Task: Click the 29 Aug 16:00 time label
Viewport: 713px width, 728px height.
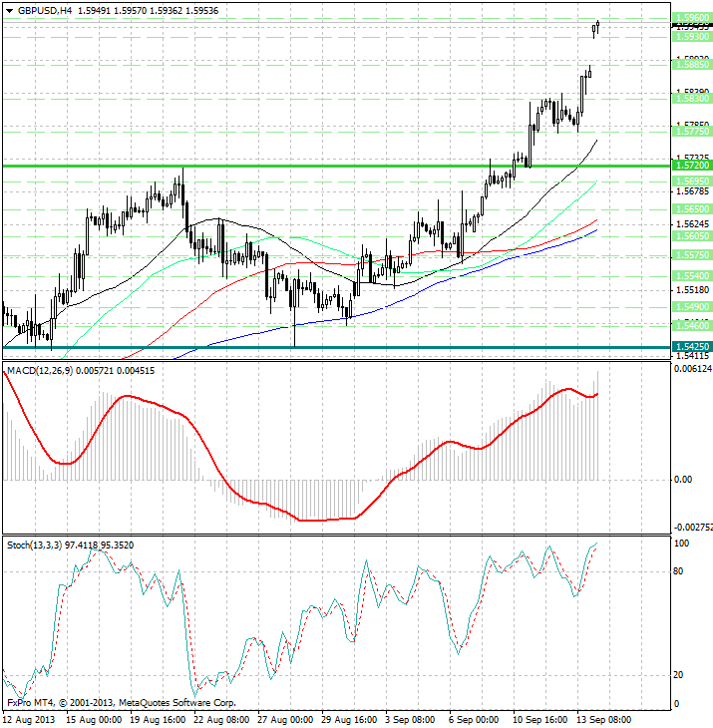Action: pos(349,720)
